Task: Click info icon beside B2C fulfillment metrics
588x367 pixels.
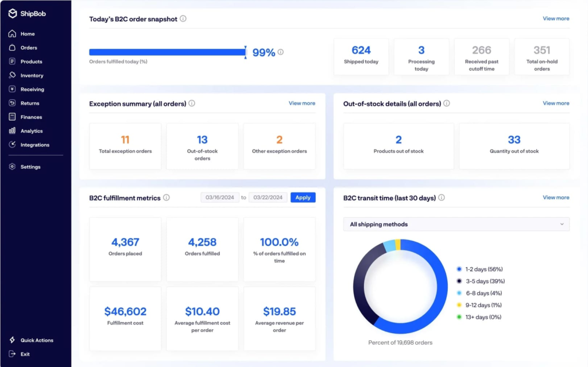Action: (167, 198)
